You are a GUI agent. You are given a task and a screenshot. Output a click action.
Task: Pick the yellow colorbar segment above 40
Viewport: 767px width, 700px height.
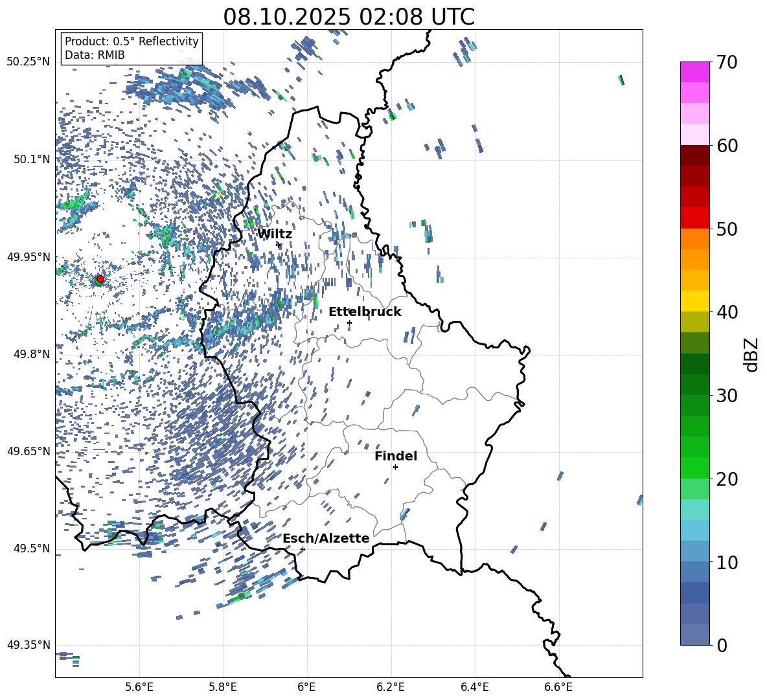click(x=694, y=301)
